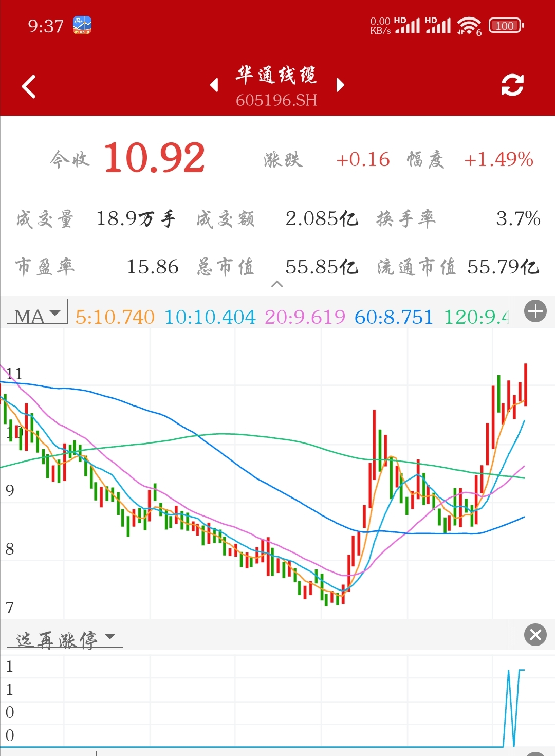Select the 10-day MA value 10.404
555x756 pixels.
[210, 317]
